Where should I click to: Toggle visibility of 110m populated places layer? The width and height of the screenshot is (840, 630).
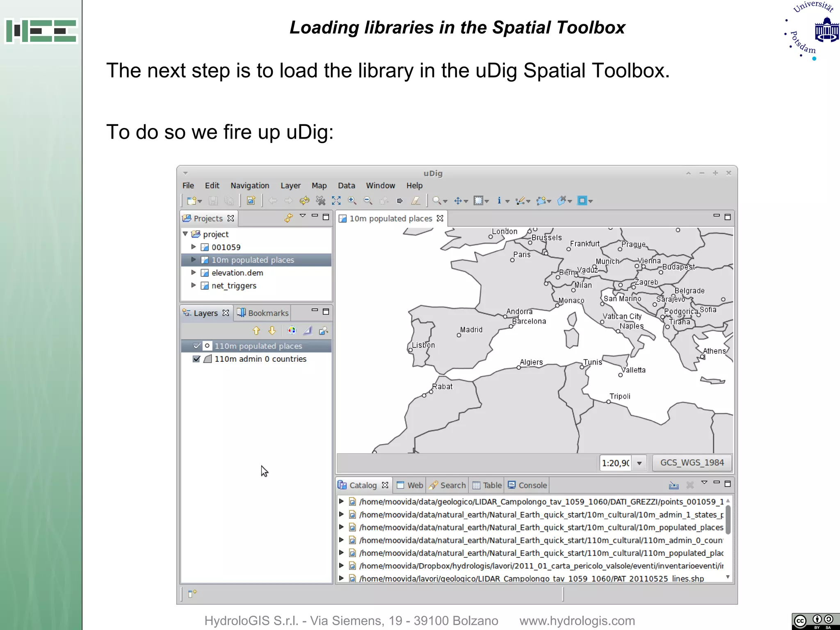coord(196,346)
